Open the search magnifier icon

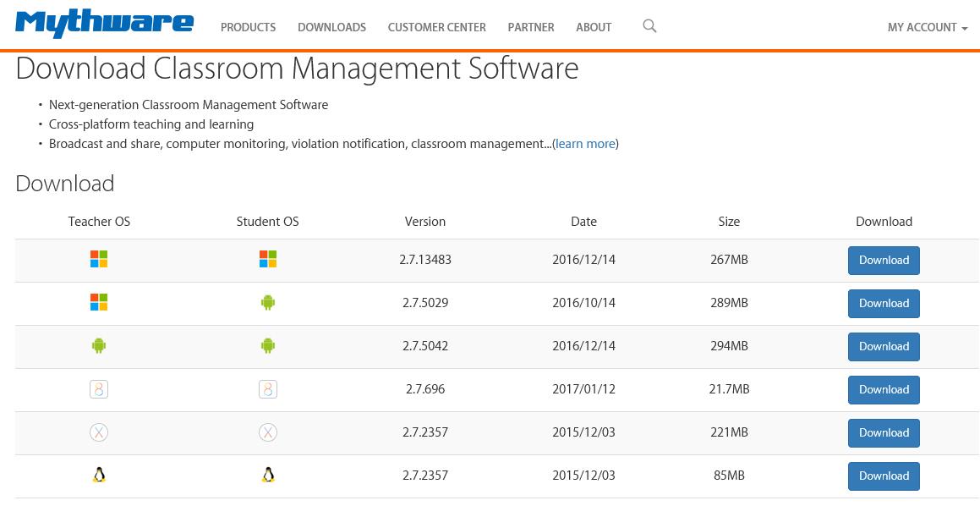point(649,26)
